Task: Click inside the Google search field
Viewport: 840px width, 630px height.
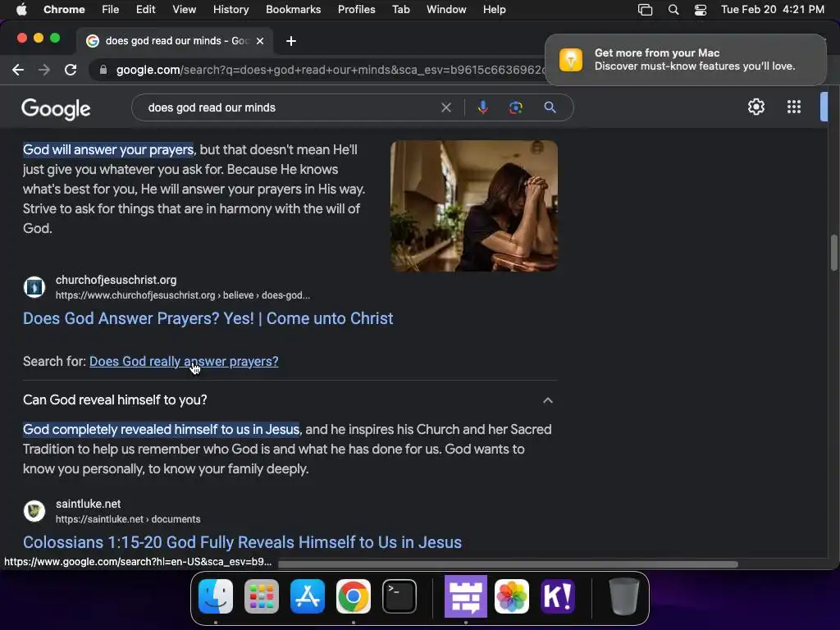Action: (290, 107)
